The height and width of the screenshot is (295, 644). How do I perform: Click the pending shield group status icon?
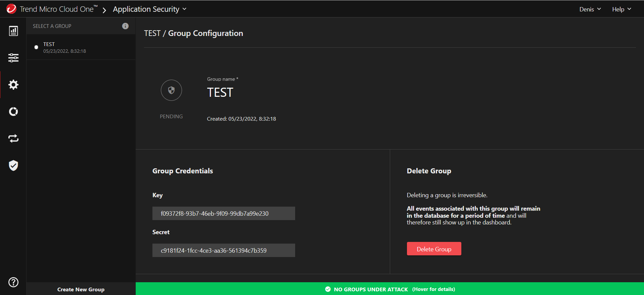click(x=171, y=90)
